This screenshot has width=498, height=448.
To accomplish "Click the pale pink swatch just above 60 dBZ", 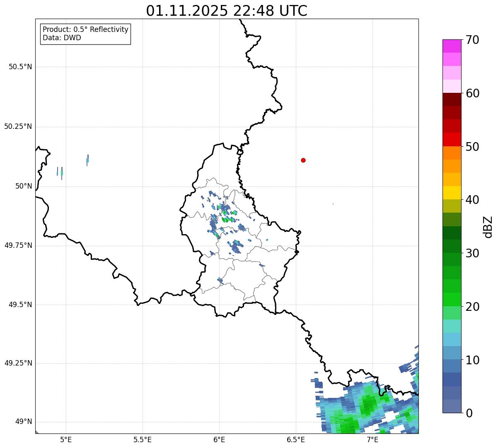I will pyautogui.click(x=452, y=86).
